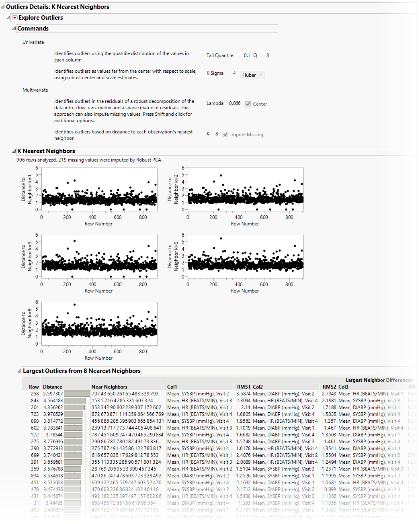The width and height of the screenshot is (420, 524).
Task: Click RMS1 value 3.5874
Action: click(x=243, y=394)
